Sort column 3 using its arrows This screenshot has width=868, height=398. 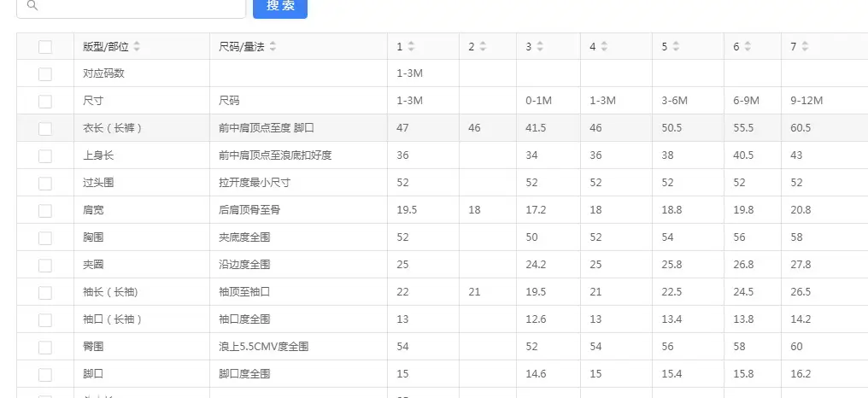(x=540, y=47)
